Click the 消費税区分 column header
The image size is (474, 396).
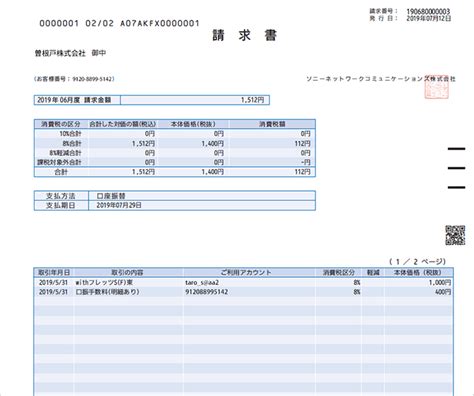tap(339, 273)
